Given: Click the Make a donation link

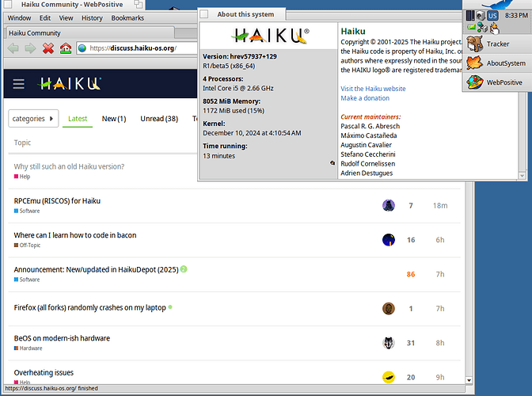Looking at the screenshot, I should pyautogui.click(x=365, y=98).
